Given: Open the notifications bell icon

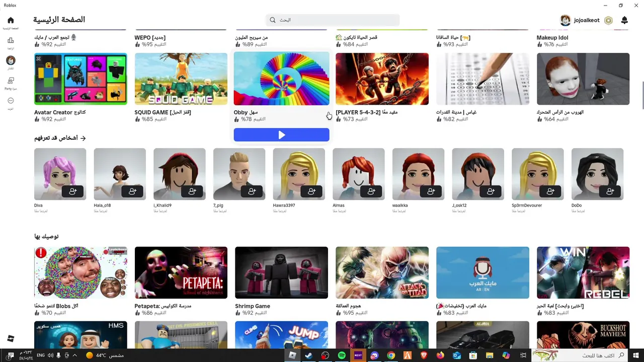Looking at the screenshot, I should tap(624, 20).
